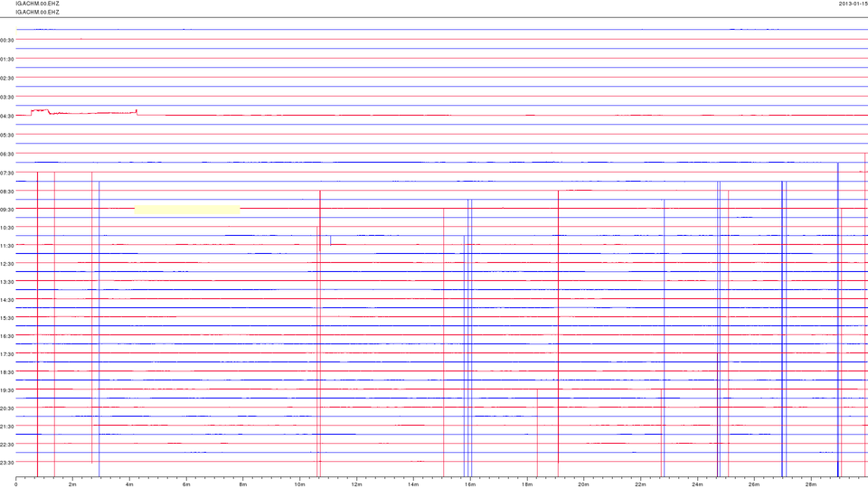Select the 09:30 time row label
The width and height of the screenshot is (868, 488).
coord(7,210)
